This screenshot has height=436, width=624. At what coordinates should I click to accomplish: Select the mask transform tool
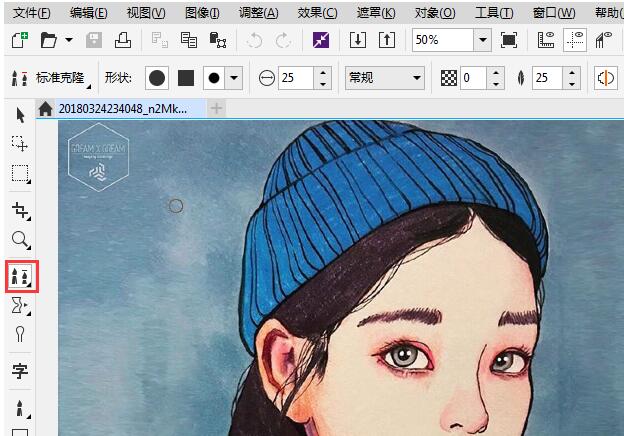[x=20, y=144]
